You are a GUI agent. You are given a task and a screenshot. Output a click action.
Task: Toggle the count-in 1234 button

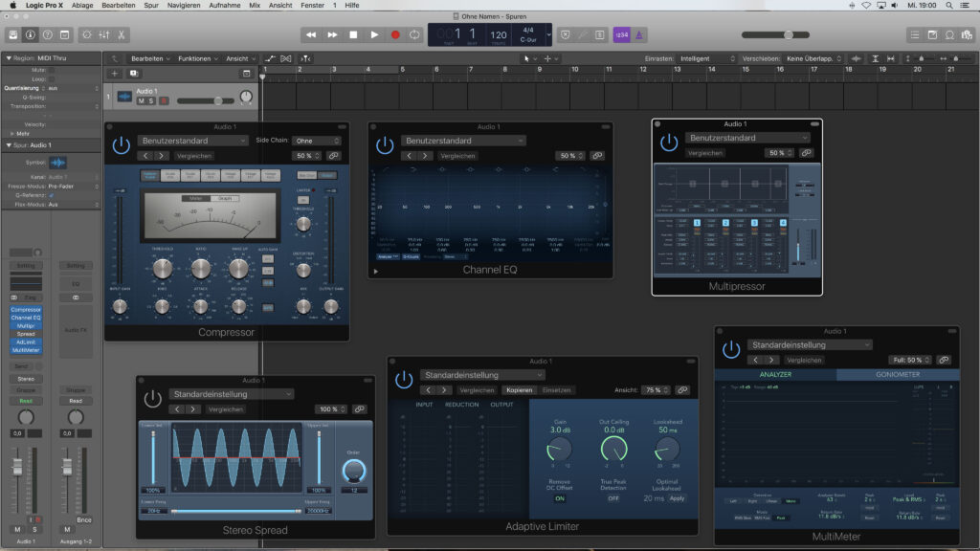[x=621, y=35]
